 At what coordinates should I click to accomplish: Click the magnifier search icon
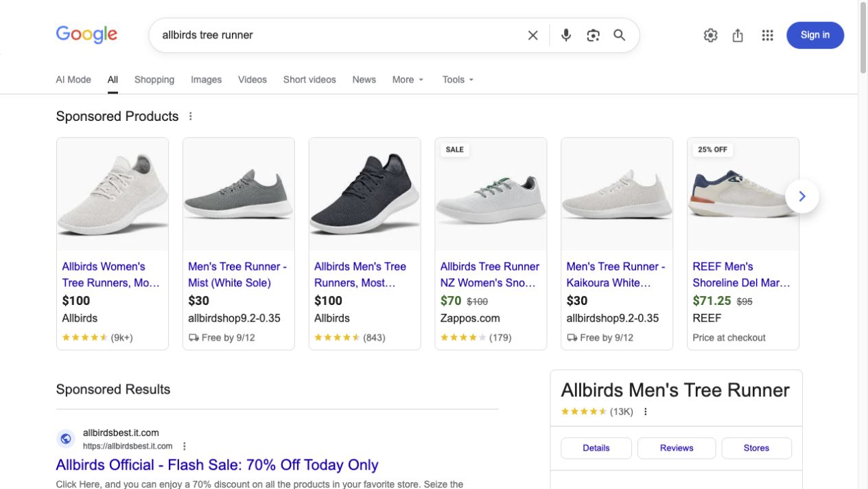pos(620,35)
